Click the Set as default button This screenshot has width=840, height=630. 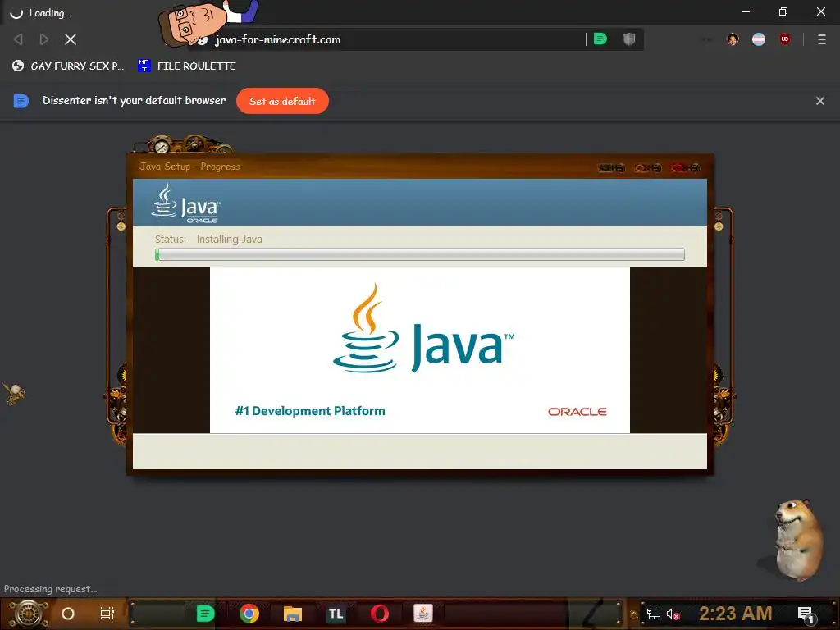pyautogui.click(x=282, y=101)
